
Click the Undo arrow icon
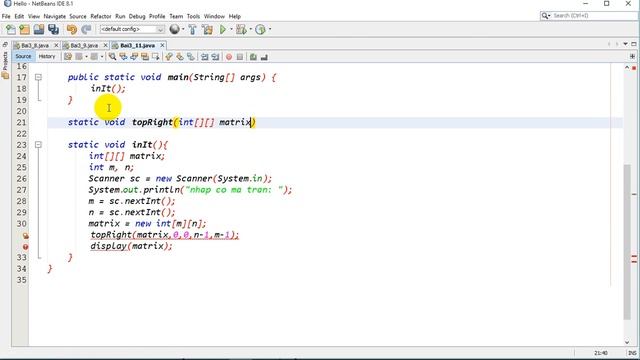tap(72, 29)
